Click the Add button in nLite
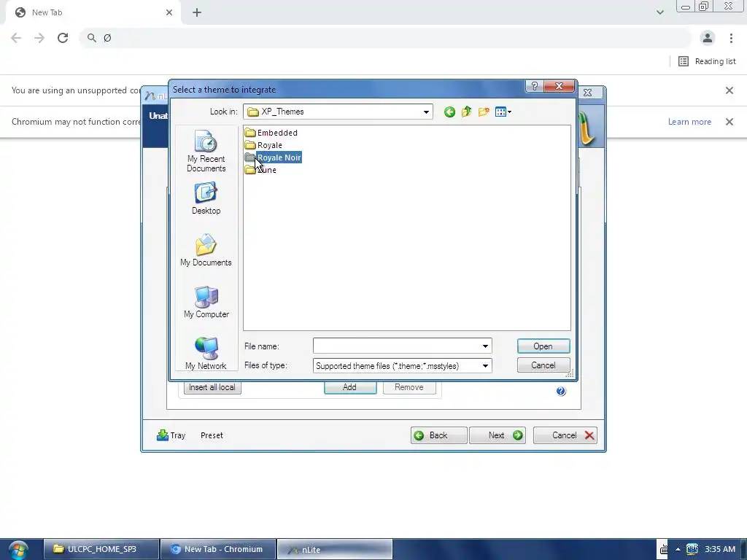The image size is (747, 560). point(349,387)
